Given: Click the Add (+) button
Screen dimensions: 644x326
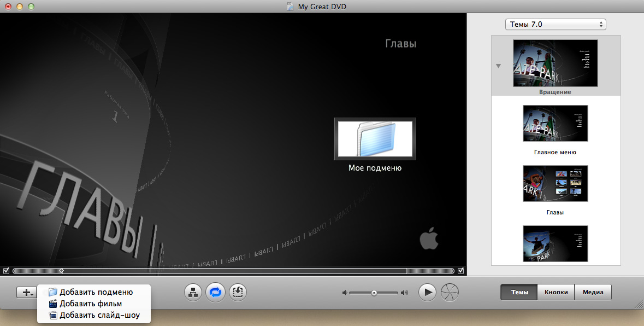Looking at the screenshot, I should click(26, 292).
